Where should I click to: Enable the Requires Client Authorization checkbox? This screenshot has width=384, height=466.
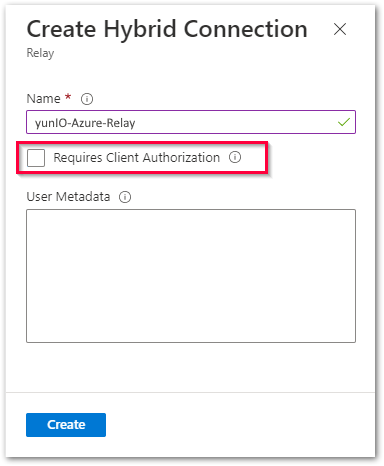pyautogui.click(x=36, y=158)
